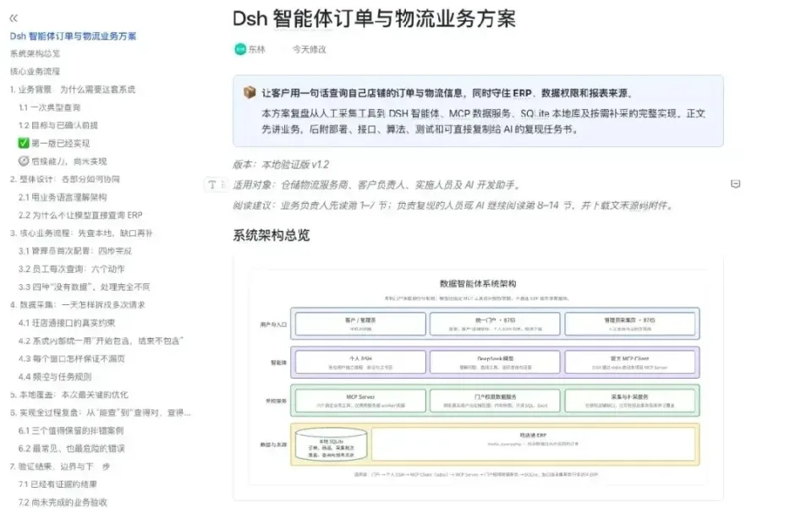
Task: Go to 6.1 三个值得保留的排错案例
Action: pyautogui.click(x=71, y=430)
